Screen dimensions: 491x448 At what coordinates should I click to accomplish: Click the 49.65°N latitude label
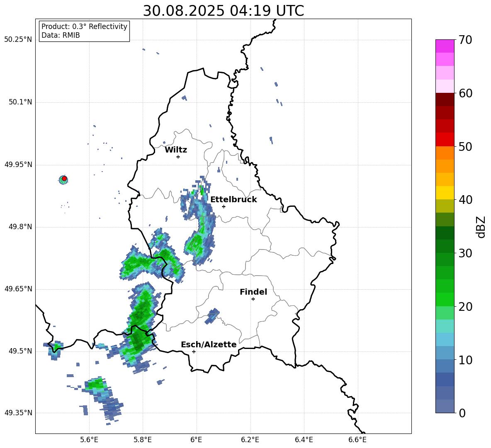coord(18,289)
